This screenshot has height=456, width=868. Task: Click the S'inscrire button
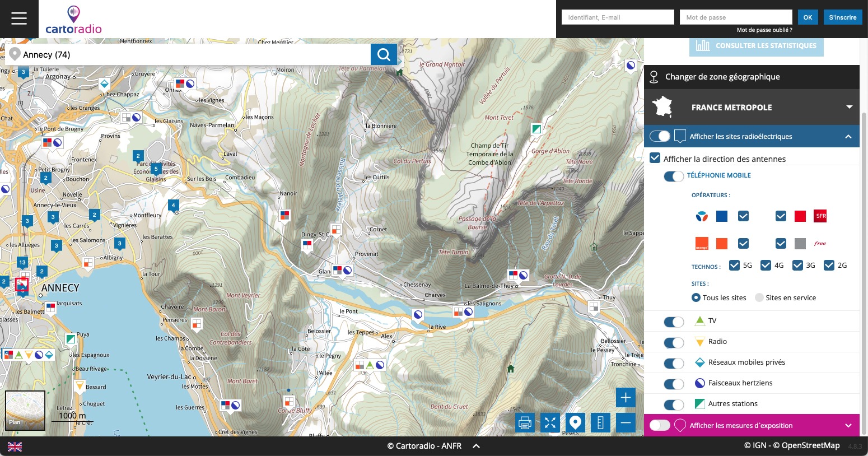tap(843, 17)
